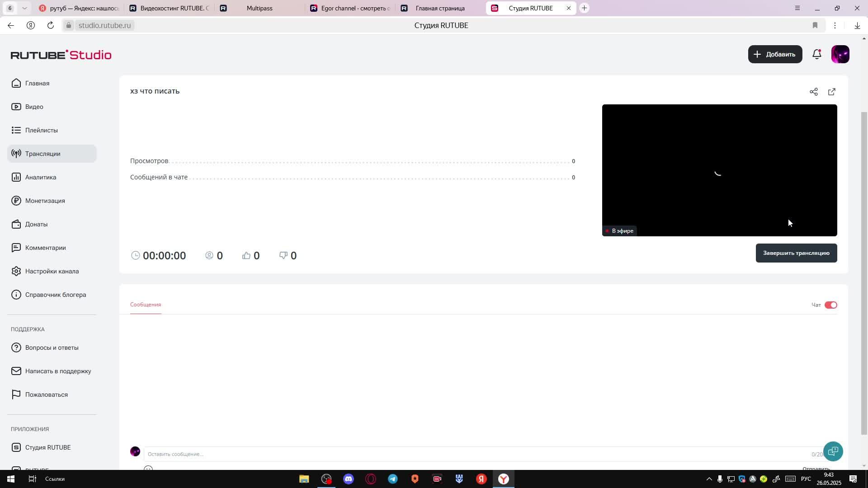Viewport: 868px width, 488px height.
Task: Click the stream preview video player
Action: [719, 170]
